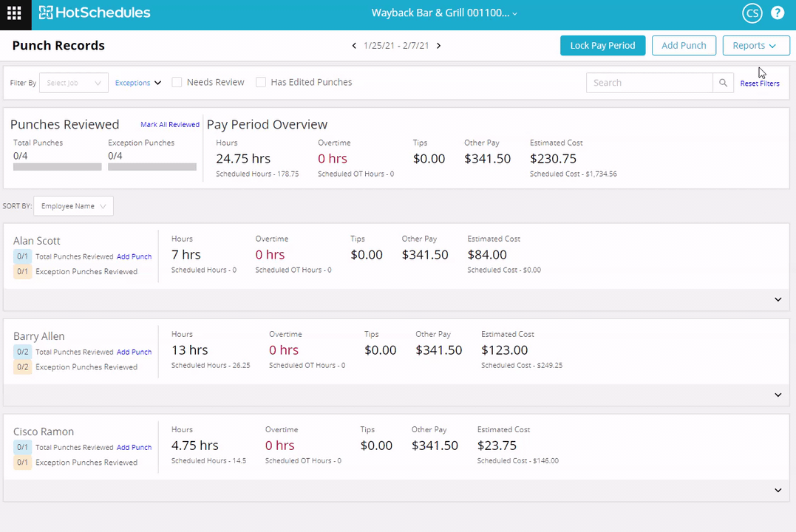796x532 pixels.
Task: Go to next pay period arrow
Action: pyautogui.click(x=439, y=46)
